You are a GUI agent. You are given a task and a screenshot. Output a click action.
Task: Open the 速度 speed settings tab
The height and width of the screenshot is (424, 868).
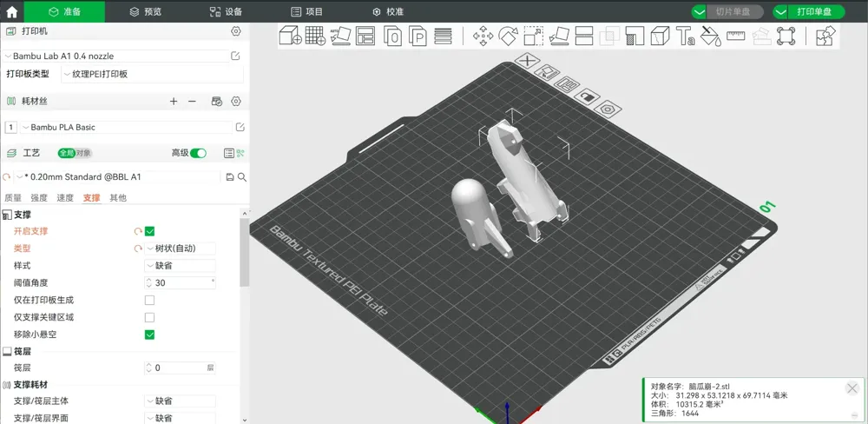click(x=65, y=197)
